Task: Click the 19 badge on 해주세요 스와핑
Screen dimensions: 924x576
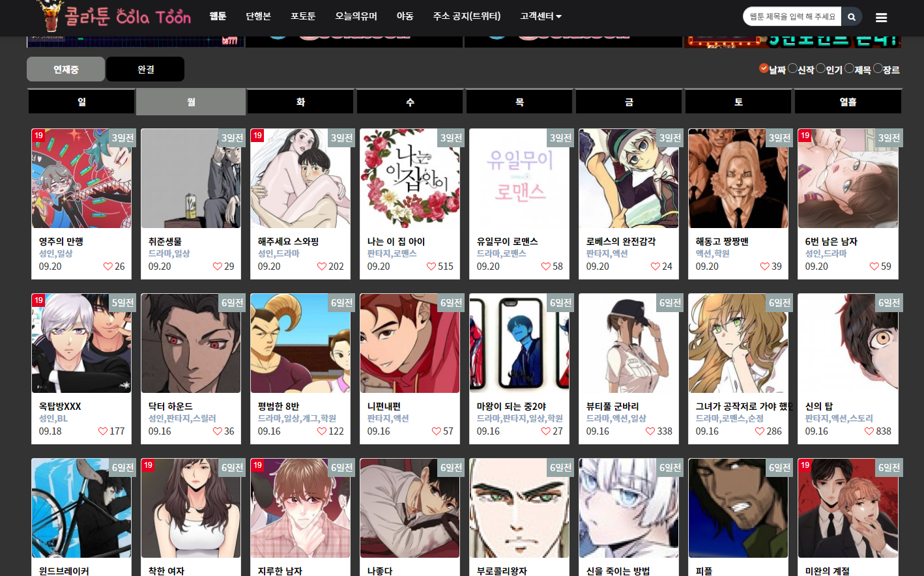Action: [257, 136]
